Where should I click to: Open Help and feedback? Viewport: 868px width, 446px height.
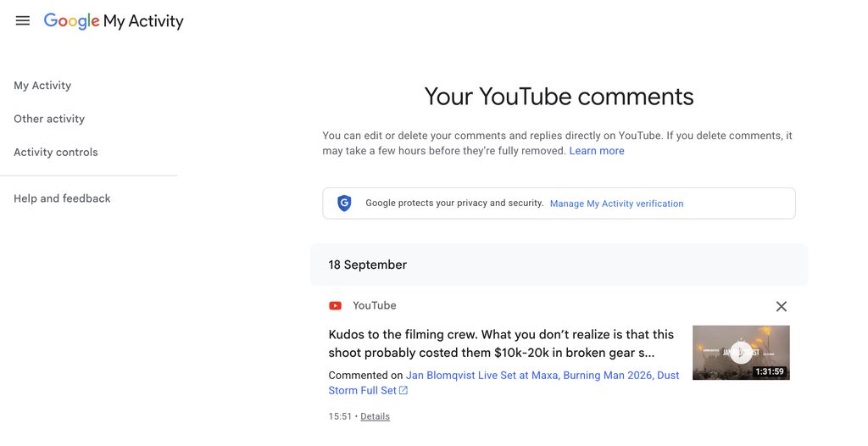(62, 198)
